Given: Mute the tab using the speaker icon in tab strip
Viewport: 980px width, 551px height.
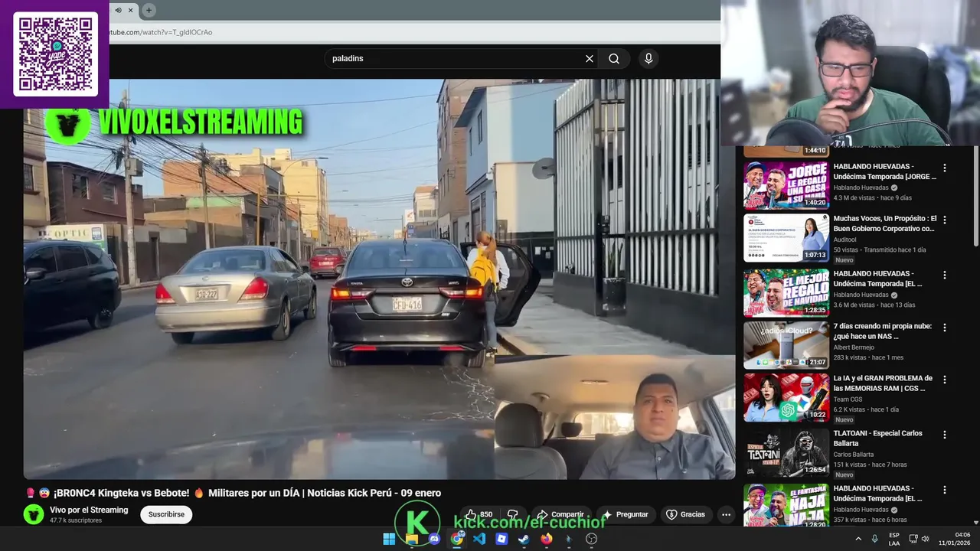Looking at the screenshot, I should 118,10.
